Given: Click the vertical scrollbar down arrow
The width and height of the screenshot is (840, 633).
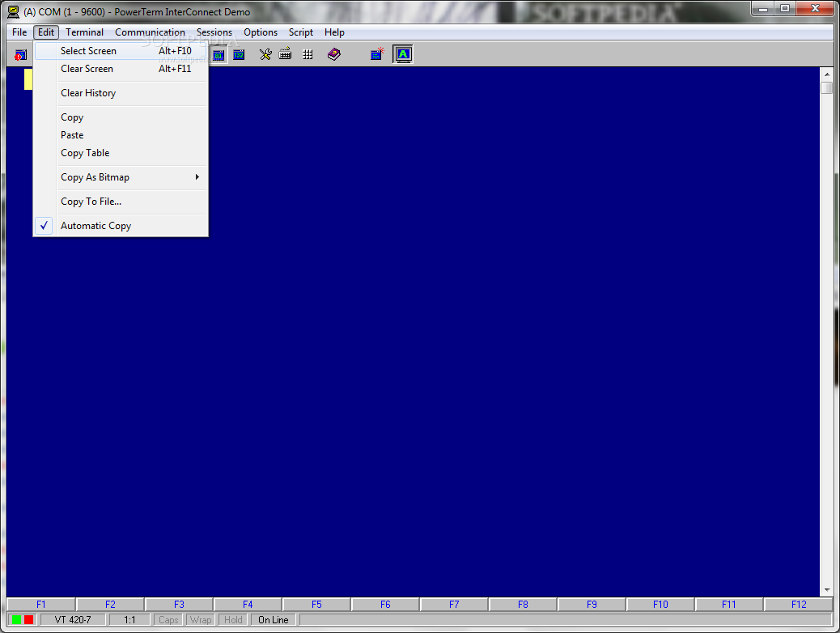Looking at the screenshot, I should pos(826,589).
